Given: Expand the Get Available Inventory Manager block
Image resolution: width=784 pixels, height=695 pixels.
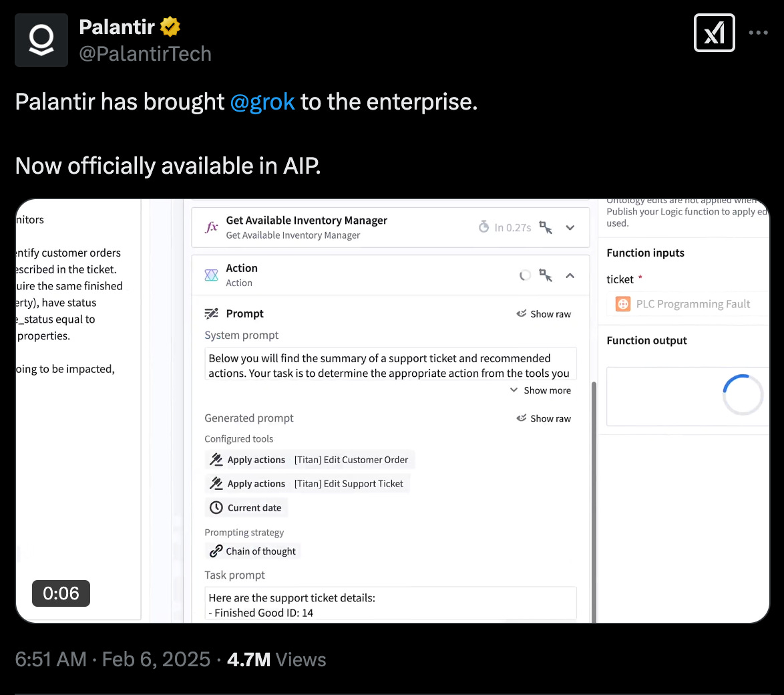Looking at the screenshot, I should click(x=570, y=228).
